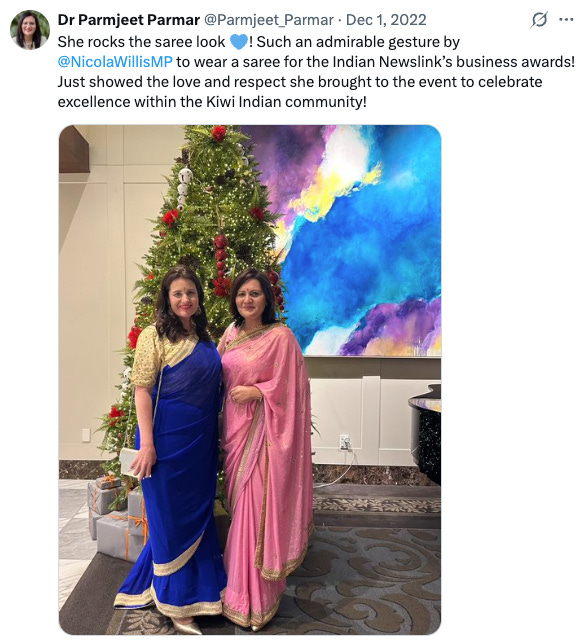Open the Dec 1, 2022 timestamp link
Screen dimensions: 583x640
point(386,20)
